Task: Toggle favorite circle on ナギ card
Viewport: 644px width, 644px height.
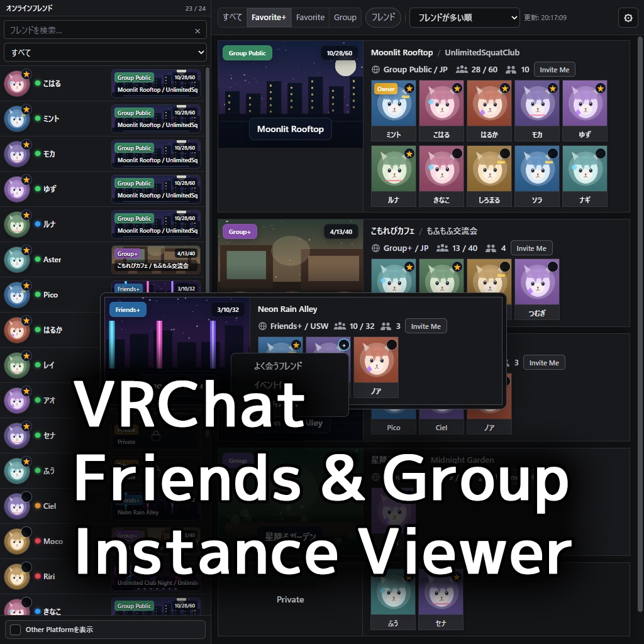Action: pyautogui.click(x=601, y=153)
